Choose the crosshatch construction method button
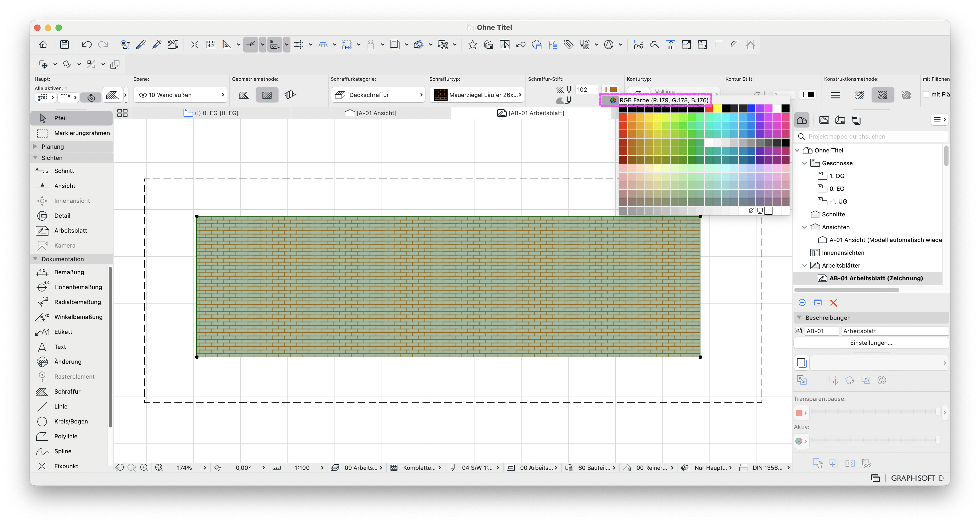Screen dimensions: 980x525 click(883, 95)
